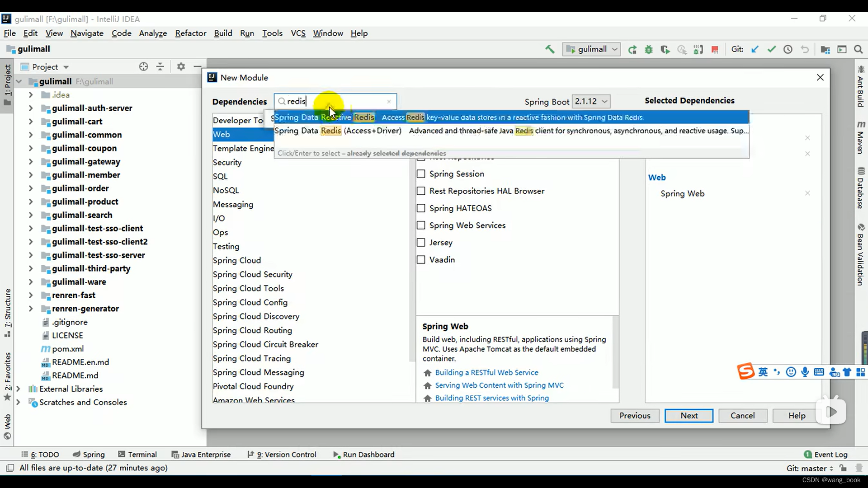The height and width of the screenshot is (488, 868).
Task: Click Git master branch in status bar
Action: pos(810,469)
